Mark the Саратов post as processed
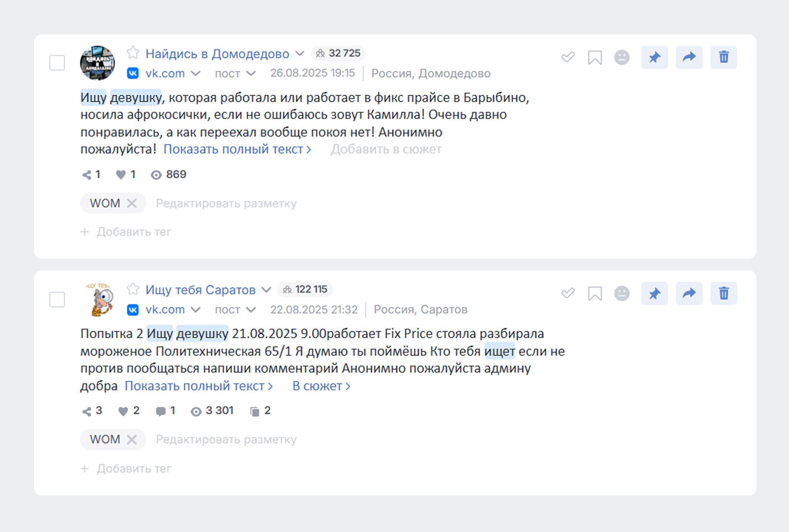Screen dimensions: 789x532 tap(568, 293)
